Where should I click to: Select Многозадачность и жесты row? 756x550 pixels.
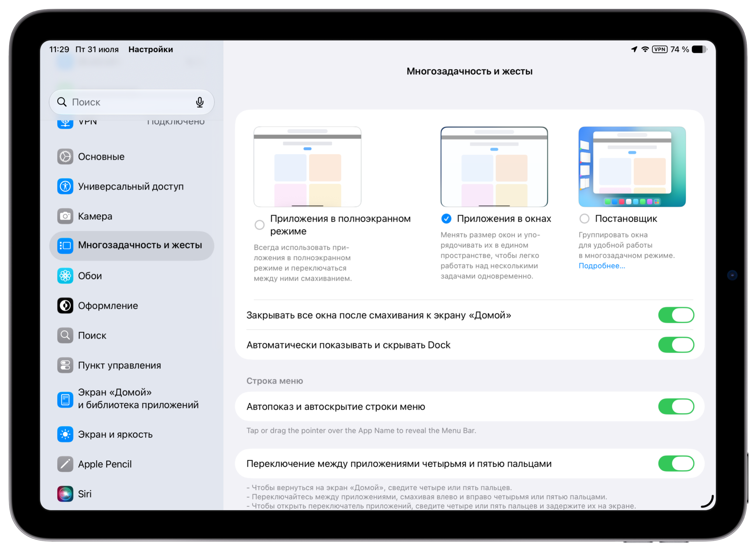(x=131, y=245)
